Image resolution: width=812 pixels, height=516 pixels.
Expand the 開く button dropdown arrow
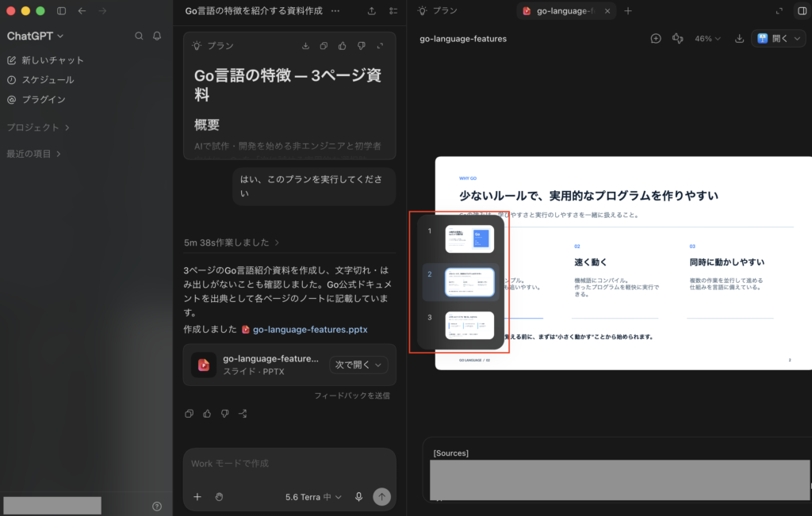798,39
